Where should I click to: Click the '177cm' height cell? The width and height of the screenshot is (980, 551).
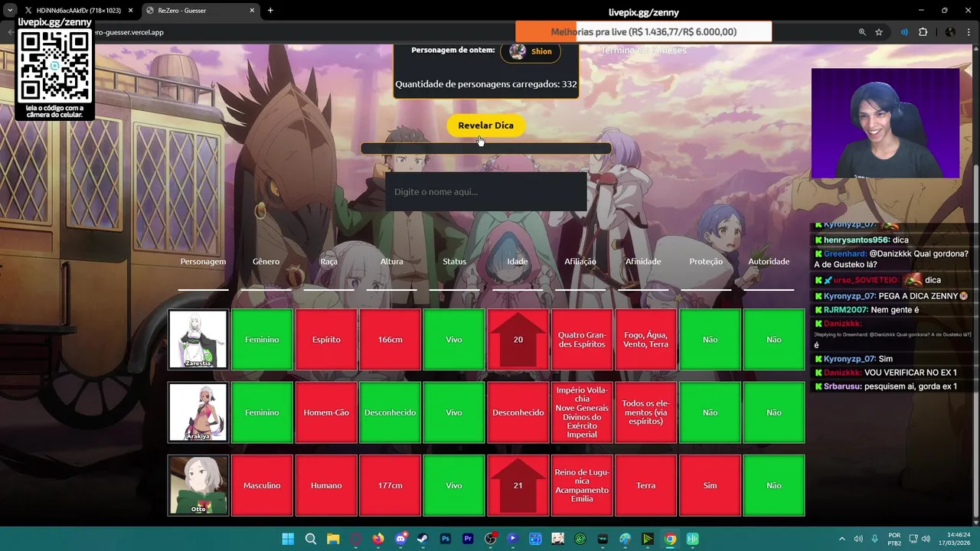pos(390,485)
